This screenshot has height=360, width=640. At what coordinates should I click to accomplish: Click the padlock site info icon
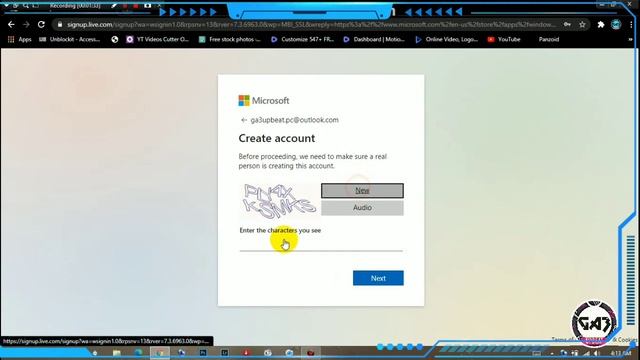60,24
